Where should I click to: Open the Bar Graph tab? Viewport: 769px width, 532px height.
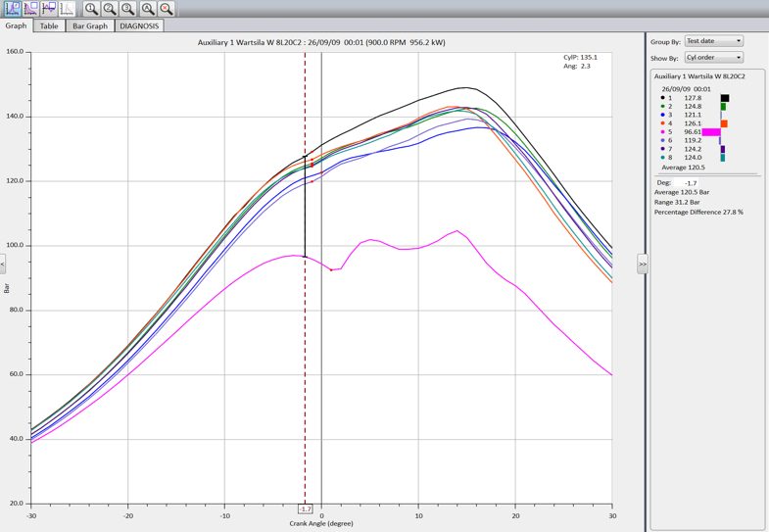pyautogui.click(x=90, y=26)
